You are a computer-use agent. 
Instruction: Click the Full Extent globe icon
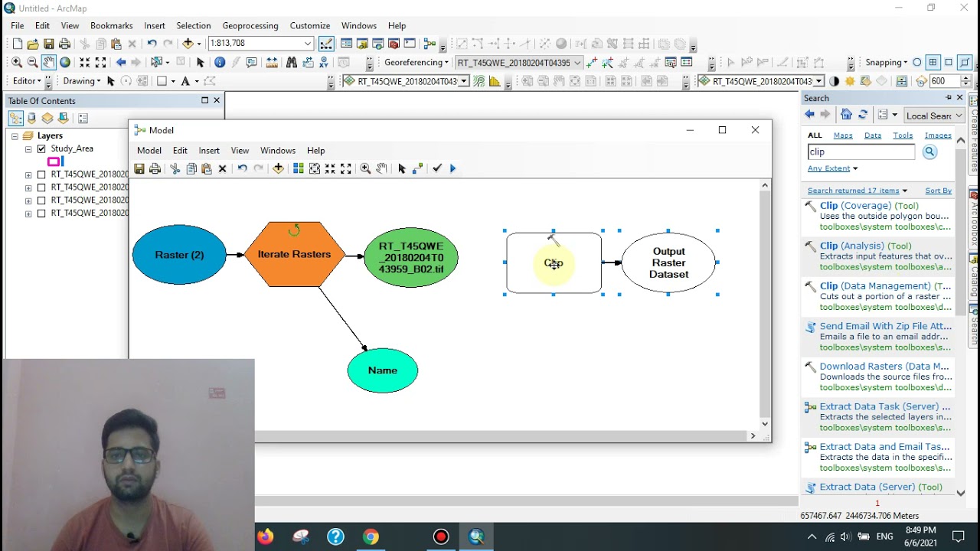[65, 62]
